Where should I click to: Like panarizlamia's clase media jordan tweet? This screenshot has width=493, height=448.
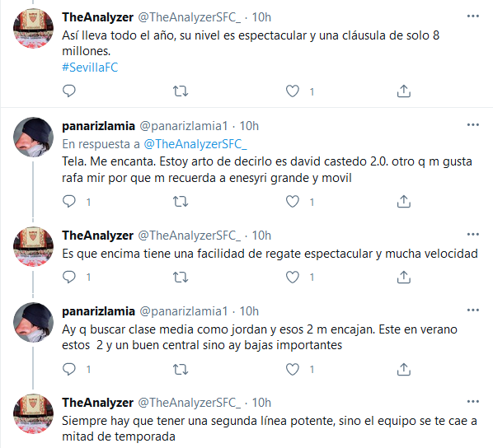293,369
